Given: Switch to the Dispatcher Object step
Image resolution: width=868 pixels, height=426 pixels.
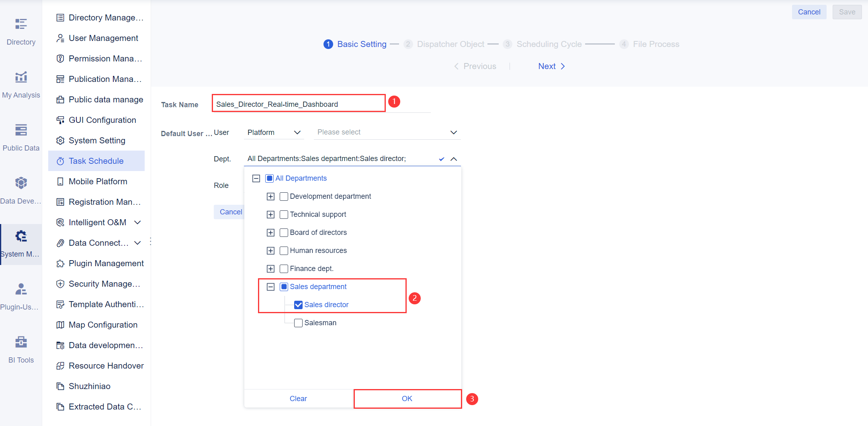Looking at the screenshot, I should (450, 44).
